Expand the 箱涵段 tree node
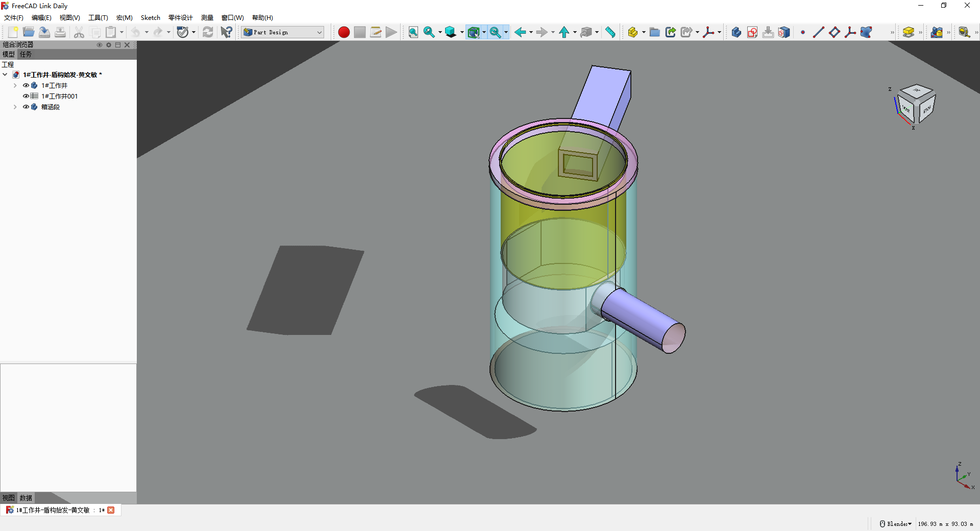 coord(15,107)
